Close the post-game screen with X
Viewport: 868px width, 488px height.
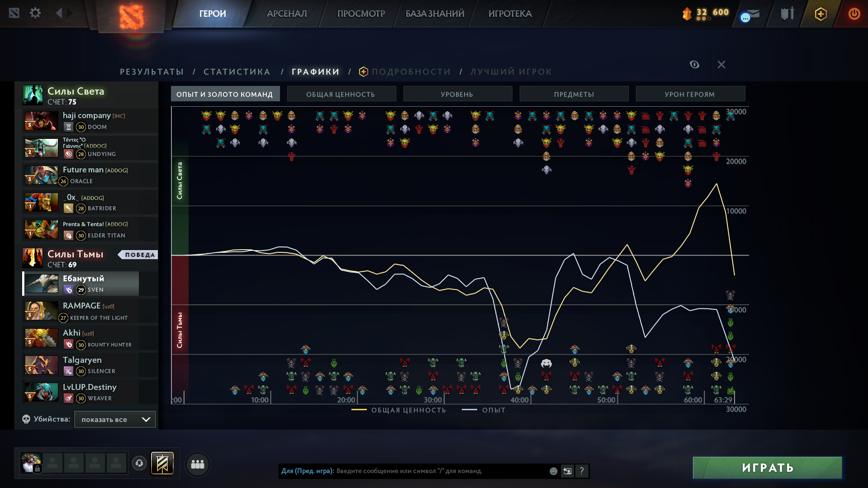click(721, 65)
